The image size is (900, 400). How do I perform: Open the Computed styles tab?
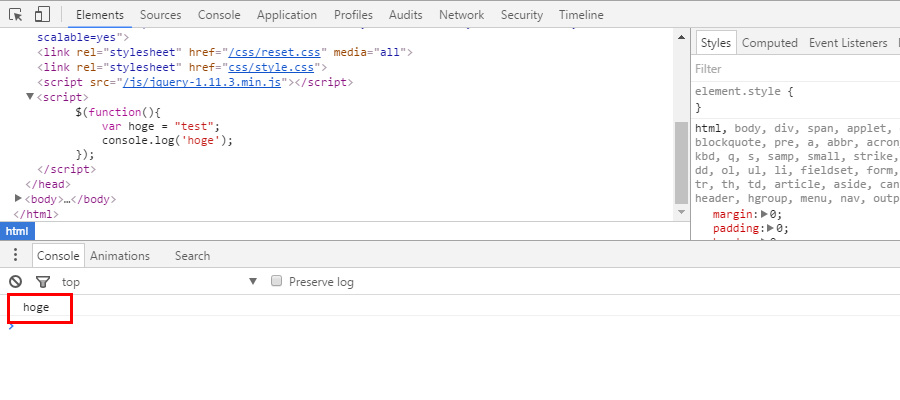pyautogui.click(x=769, y=43)
